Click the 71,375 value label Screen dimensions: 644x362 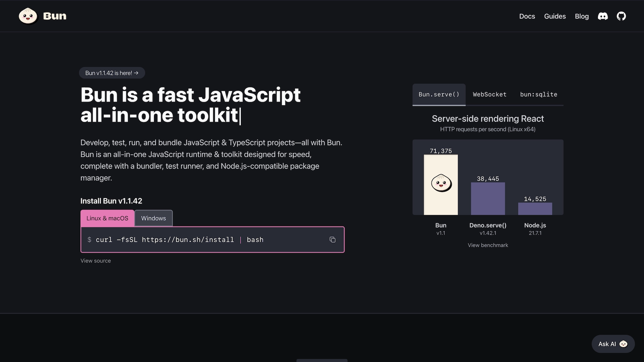click(x=441, y=151)
